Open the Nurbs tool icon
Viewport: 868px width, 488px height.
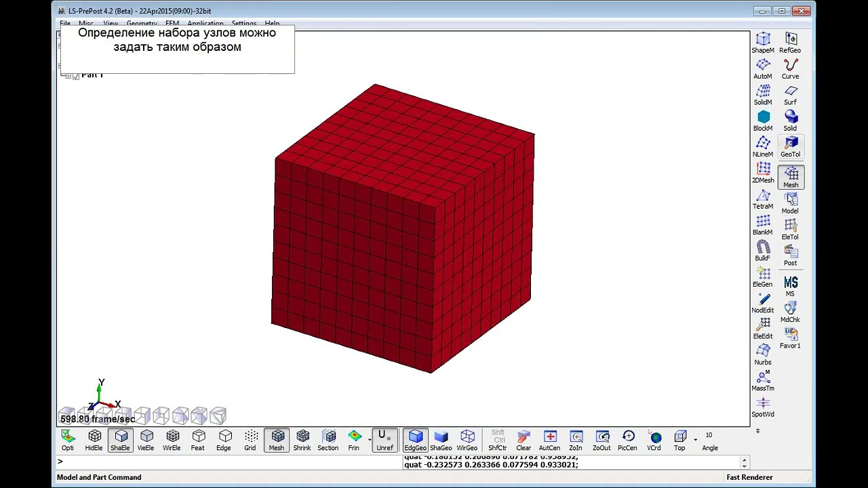pos(763,354)
